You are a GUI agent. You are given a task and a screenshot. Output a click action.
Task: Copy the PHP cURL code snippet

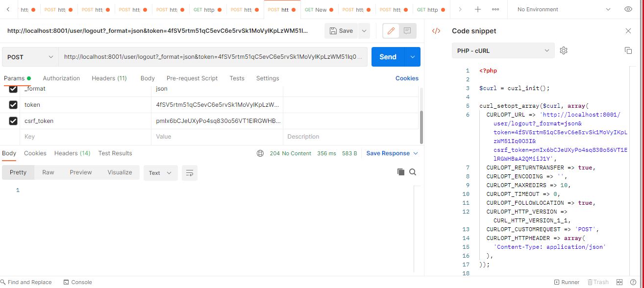click(x=628, y=50)
